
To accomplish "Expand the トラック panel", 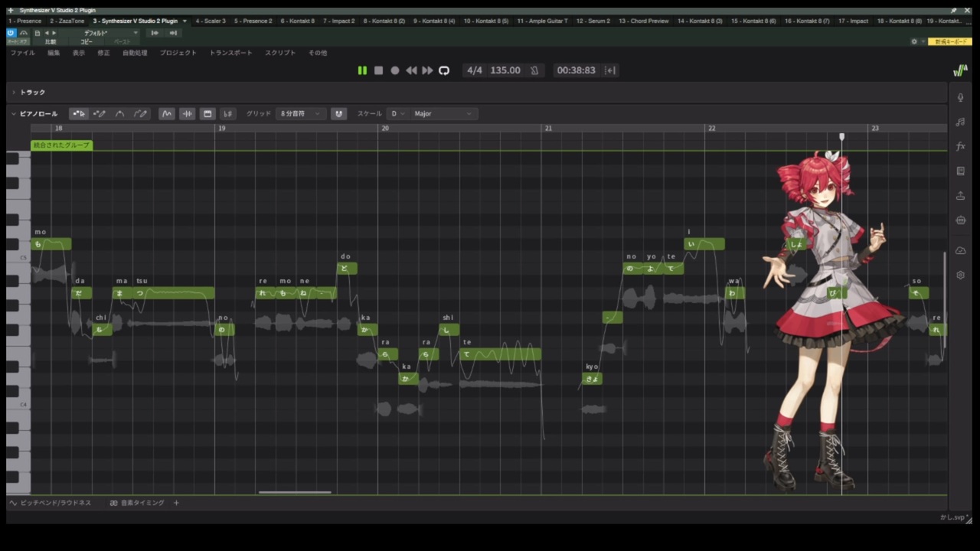I will coord(14,93).
